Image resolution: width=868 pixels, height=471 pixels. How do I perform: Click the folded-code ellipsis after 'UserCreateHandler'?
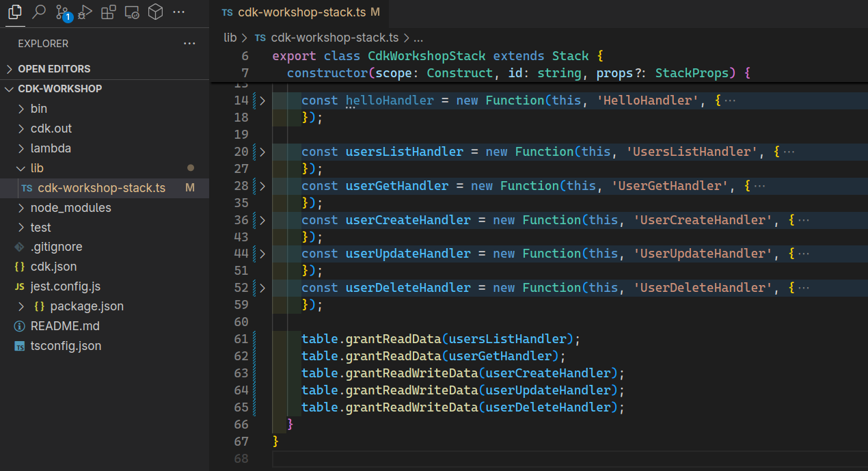[804, 220]
